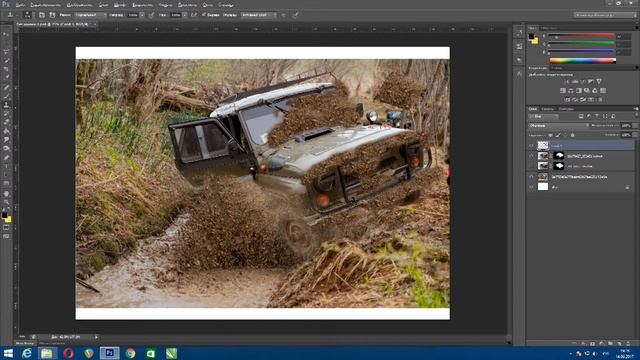Pick a color from spectrum ramp

click(x=583, y=61)
